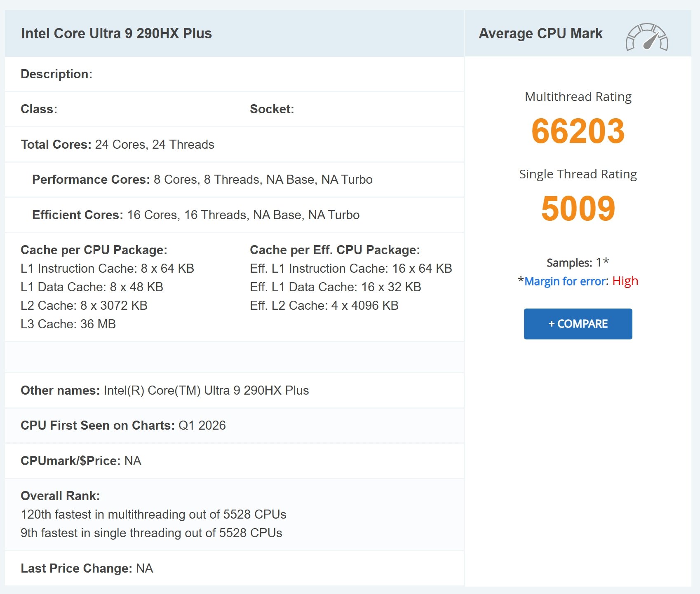Toggle the Performance Cores row details

pos(90,179)
